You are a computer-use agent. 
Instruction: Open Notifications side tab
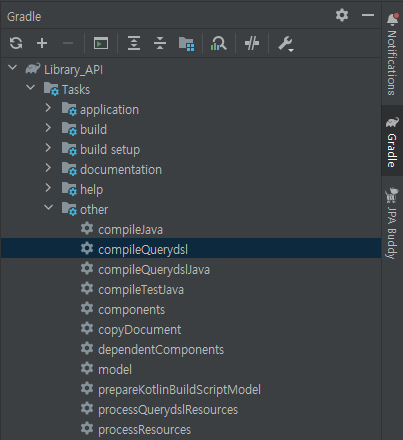[392, 54]
